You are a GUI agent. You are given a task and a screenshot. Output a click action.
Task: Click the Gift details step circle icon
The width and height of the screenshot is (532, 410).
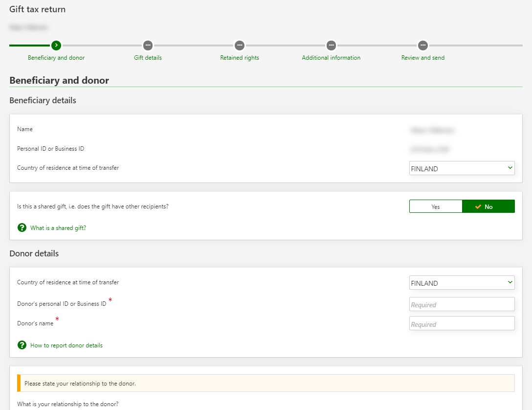tap(148, 46)
